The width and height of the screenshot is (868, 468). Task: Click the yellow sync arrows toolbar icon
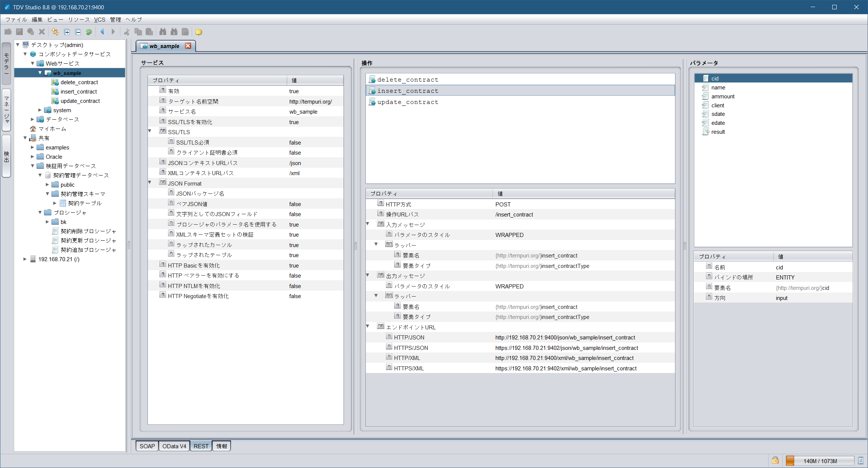click(55, 32)
